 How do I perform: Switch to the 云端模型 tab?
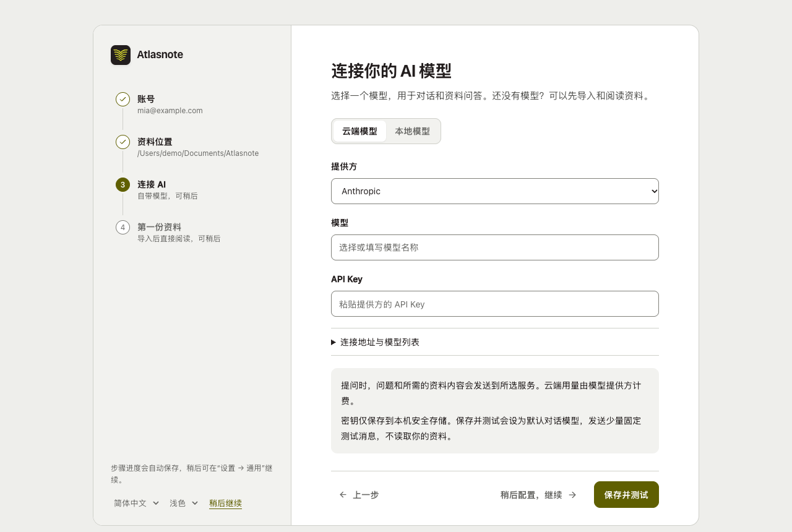[359, 131]
